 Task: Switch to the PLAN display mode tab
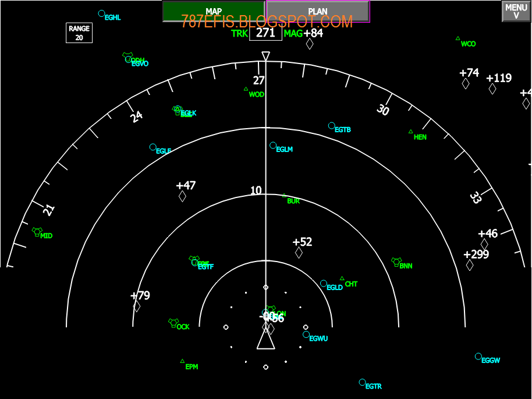tap(316, 10)
